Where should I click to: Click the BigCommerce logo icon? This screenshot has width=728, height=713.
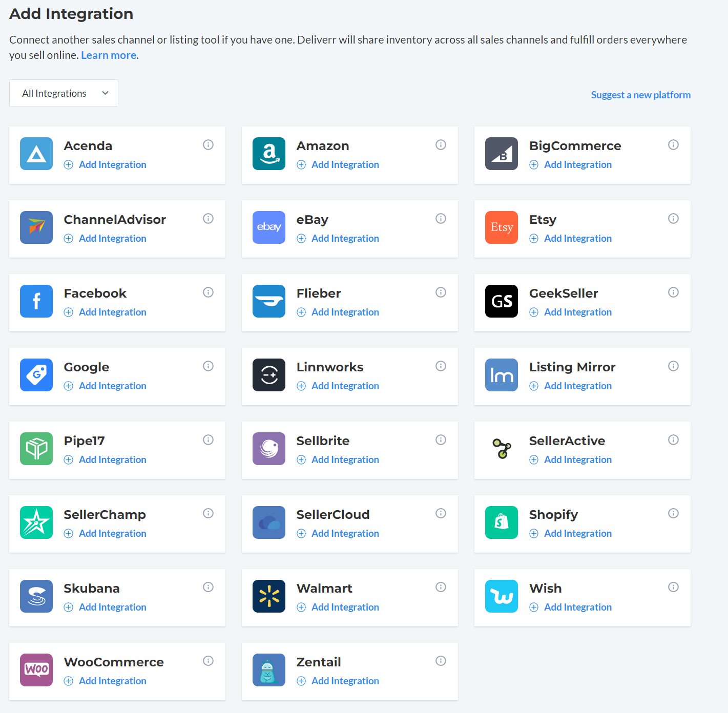tap(502, 154)
